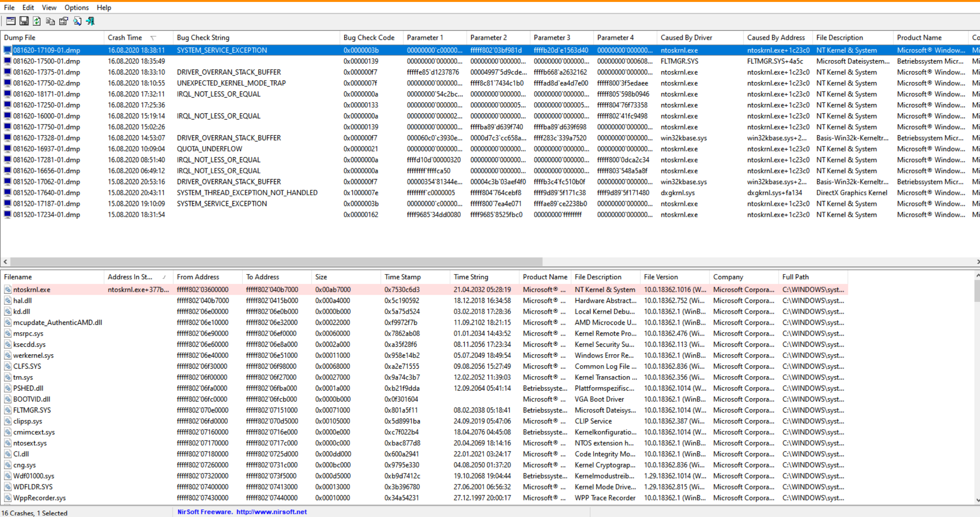The image size is (980, 517).
Task: Open the nirsoft.net link in status bar
Action: pos(271,512)
